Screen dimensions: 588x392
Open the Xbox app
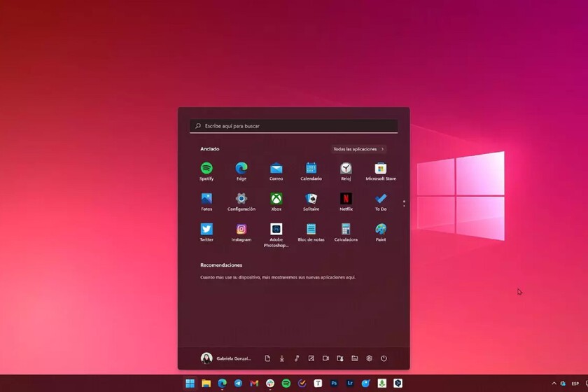click(x=276, y=199)
